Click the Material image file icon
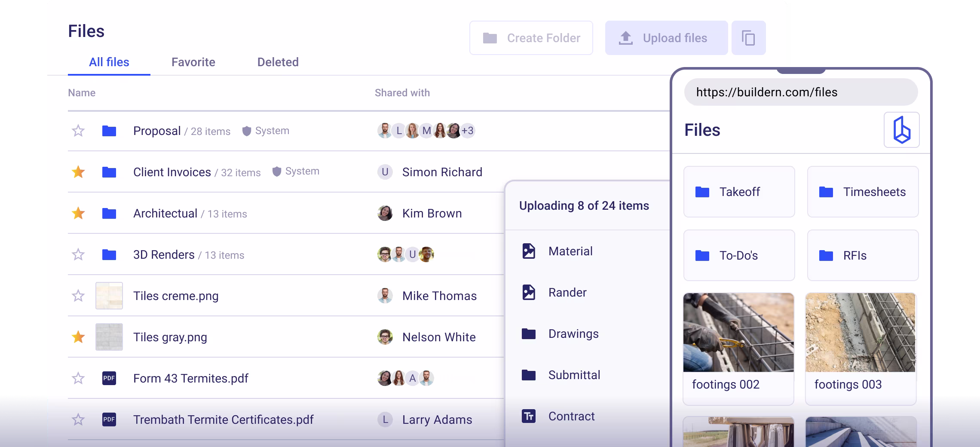This screenshot has width=980, height=447. tap(529, 251)
